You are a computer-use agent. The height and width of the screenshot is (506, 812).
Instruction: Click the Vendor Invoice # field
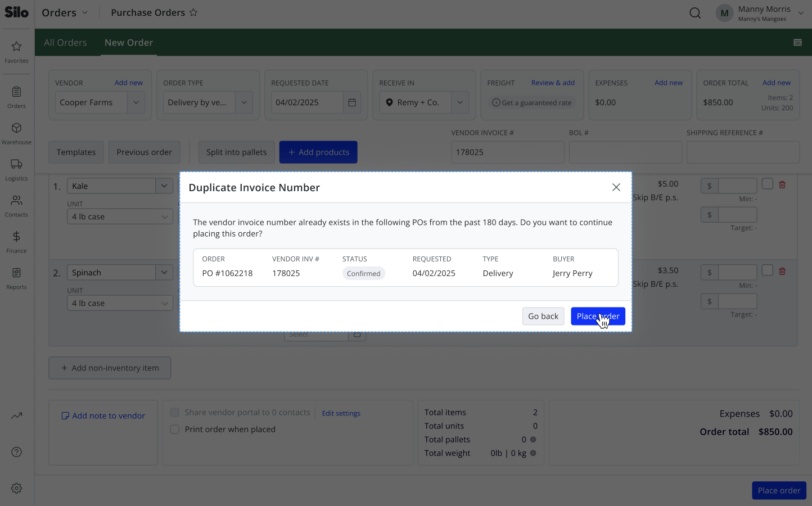[508, 152]
